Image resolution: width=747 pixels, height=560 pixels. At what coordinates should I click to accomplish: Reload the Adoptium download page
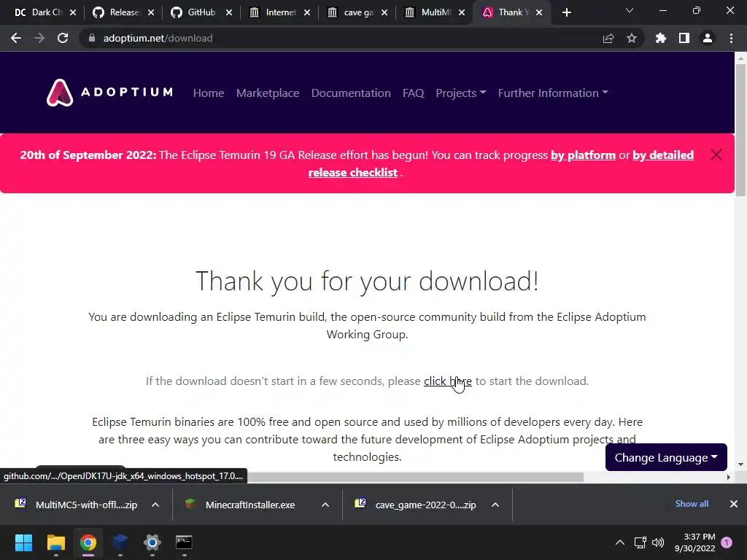tap(63, 38)
